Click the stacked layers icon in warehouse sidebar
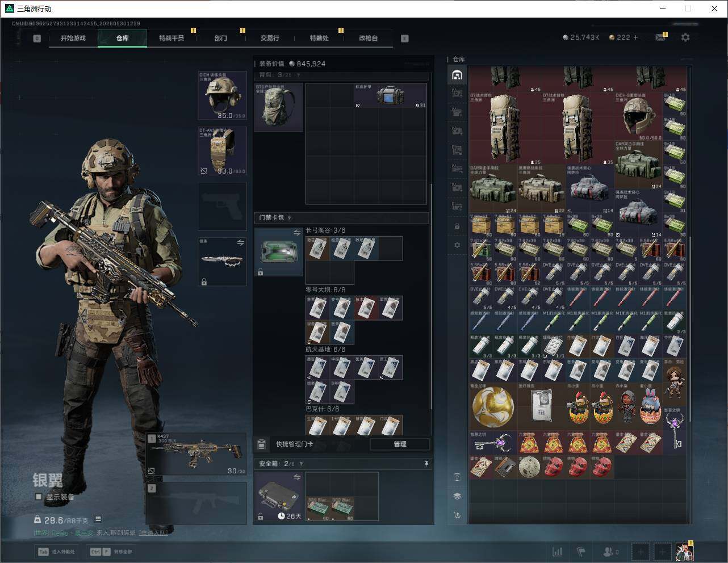The image size is (728, 563). click(457, 496)
